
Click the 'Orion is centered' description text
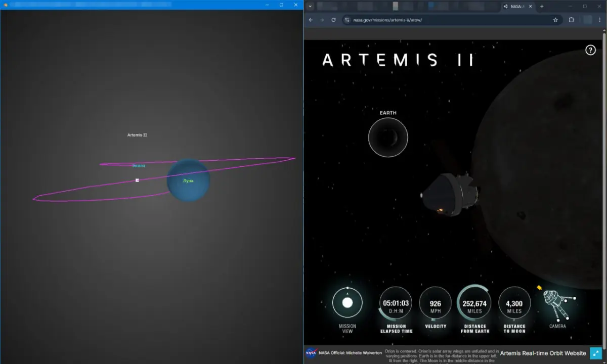click(442, 356)
